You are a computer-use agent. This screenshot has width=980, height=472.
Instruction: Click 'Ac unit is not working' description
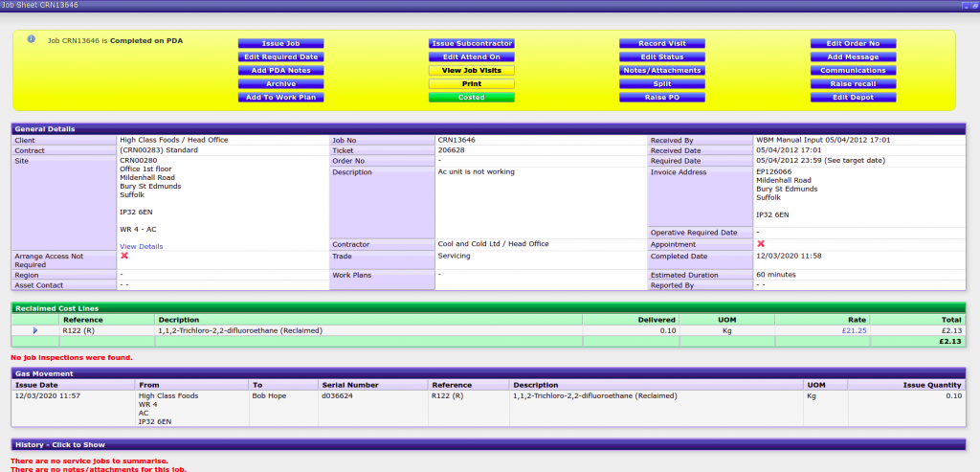click(477, 172)
